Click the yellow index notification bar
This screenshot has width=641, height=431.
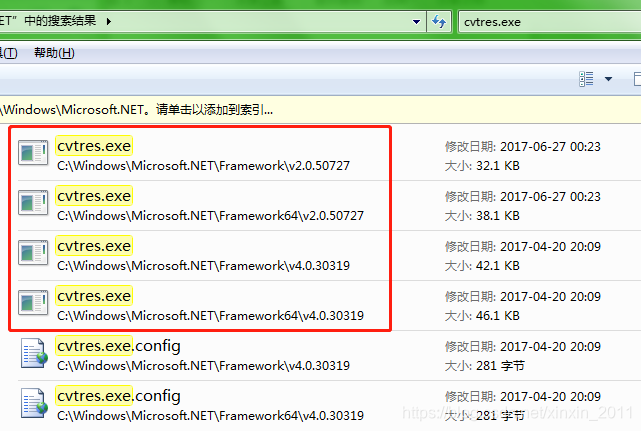tap(320, 110)
